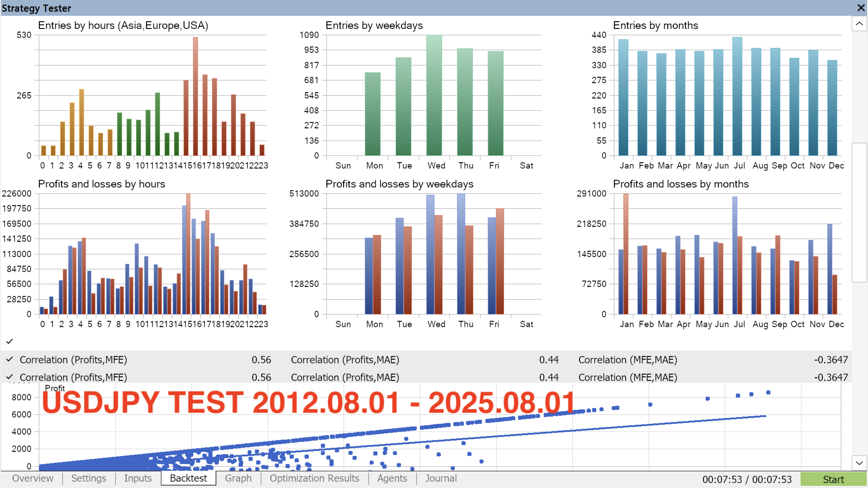Toggle the lone checkmark below hours chart
Viewport: 868px width, 488px height.
[x=9, y=341]
